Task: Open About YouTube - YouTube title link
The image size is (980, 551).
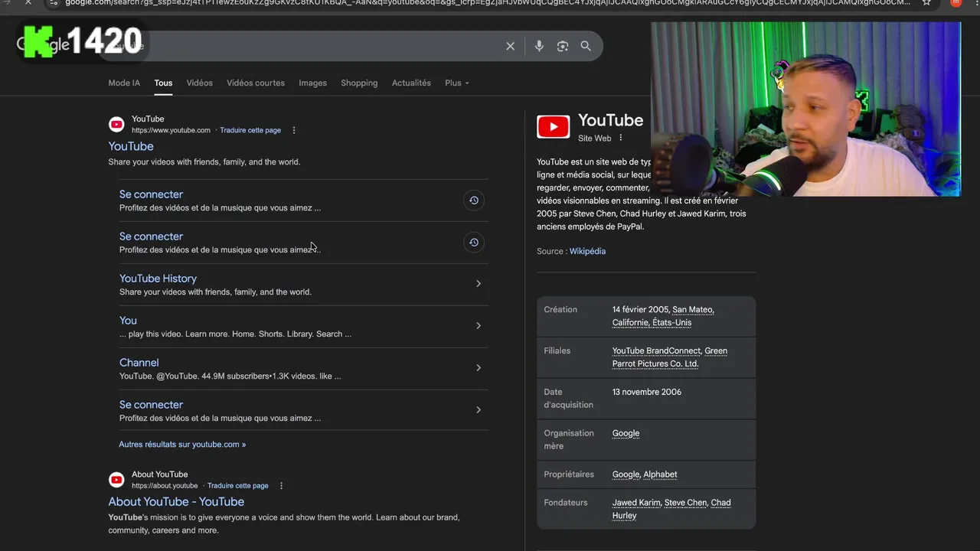Action: coord(176,502)
